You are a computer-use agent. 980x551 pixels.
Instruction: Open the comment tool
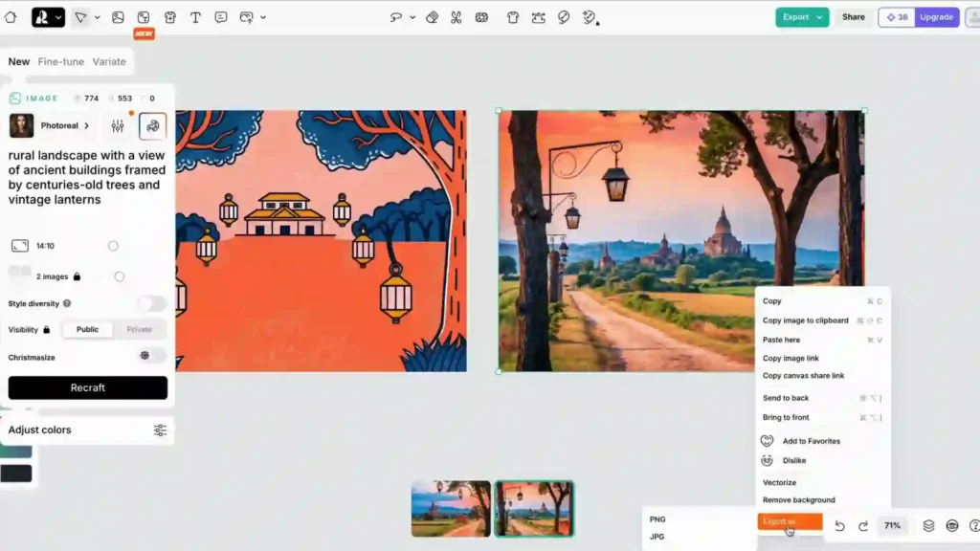[222, 17]
